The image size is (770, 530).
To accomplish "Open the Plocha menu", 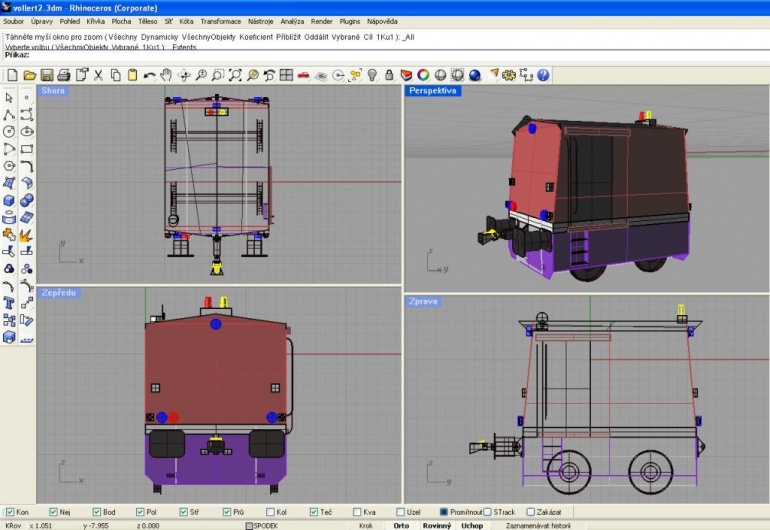I will tap(121, 22).
